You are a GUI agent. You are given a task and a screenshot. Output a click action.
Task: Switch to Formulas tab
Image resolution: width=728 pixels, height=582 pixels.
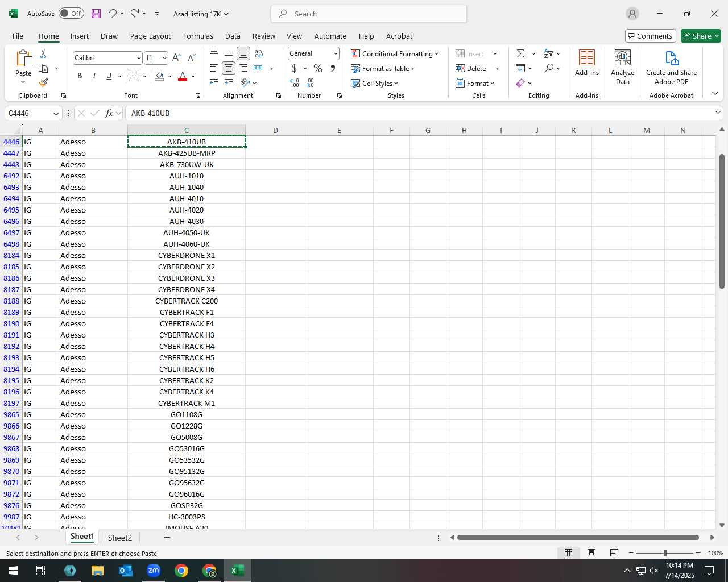click(x=198, y=36)
